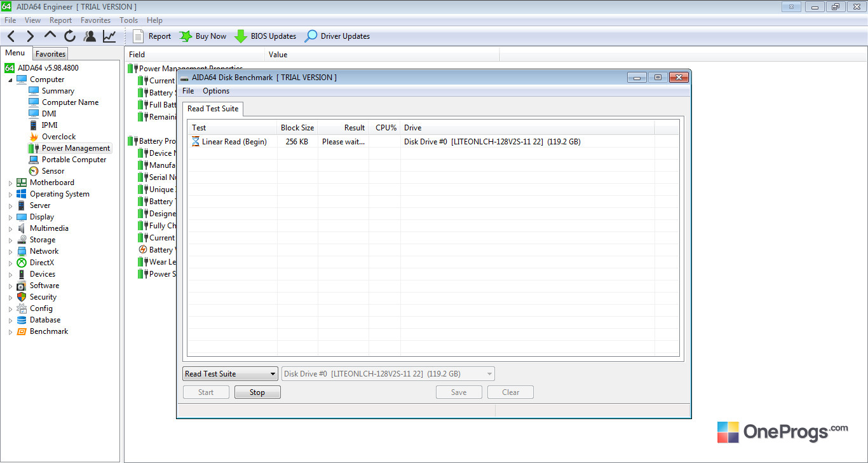Viewport: 868px width, 463px height.
Task: Select the Portable Computer icon
Action: pos(34,160)
